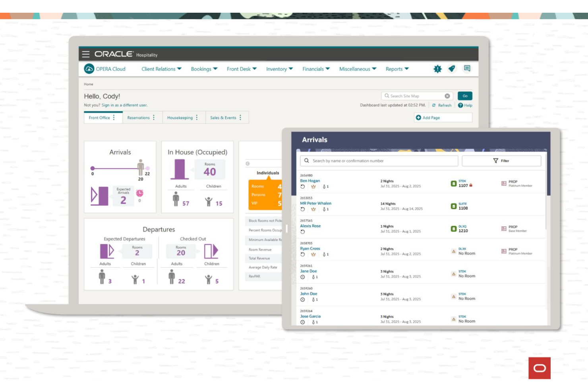Click Sign in as a different user
Image resolution: width=588 pixels, height=392 pixels.
click(x=125, y=106)
